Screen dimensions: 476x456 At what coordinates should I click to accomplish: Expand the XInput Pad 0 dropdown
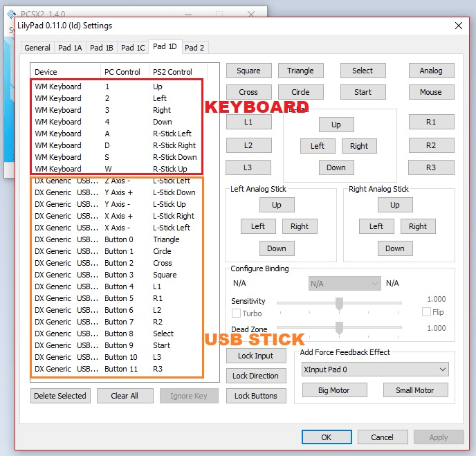[374, 370]
